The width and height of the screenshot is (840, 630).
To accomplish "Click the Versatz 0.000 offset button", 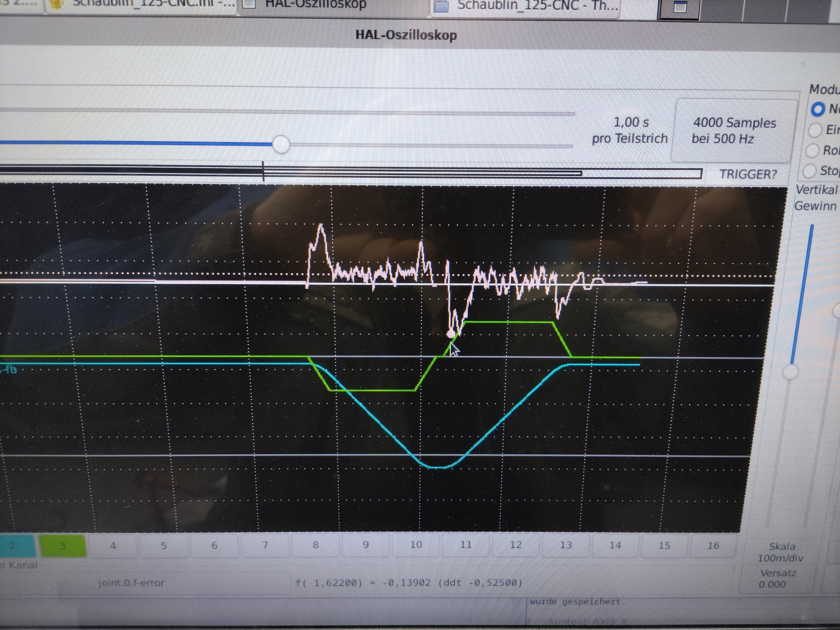I will [x=777, y=578].
